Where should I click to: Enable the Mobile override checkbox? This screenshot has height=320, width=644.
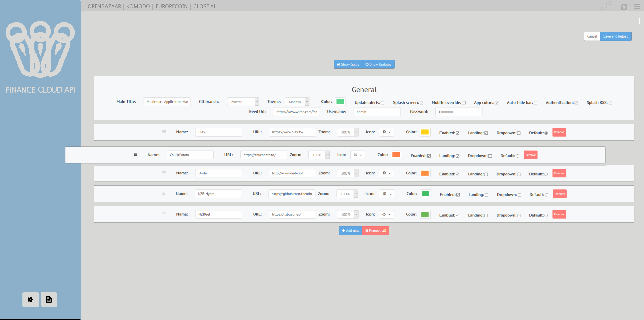coord(464,103)
